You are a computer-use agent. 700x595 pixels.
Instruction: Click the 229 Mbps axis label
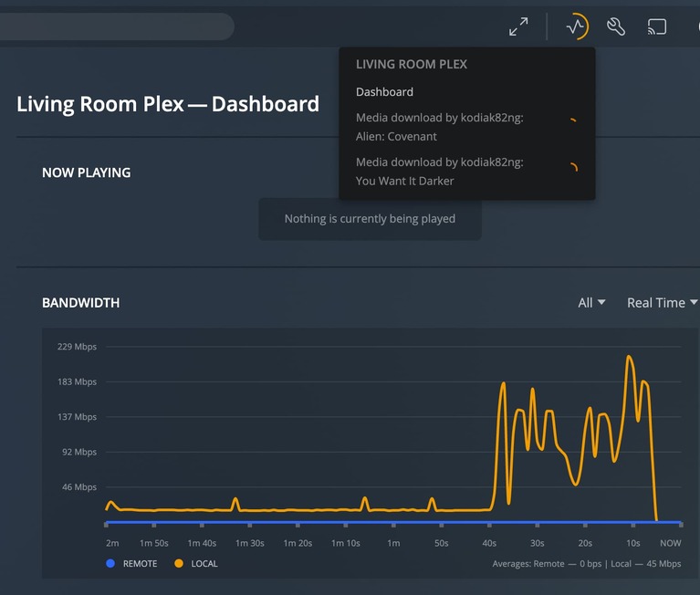(77, 347)
